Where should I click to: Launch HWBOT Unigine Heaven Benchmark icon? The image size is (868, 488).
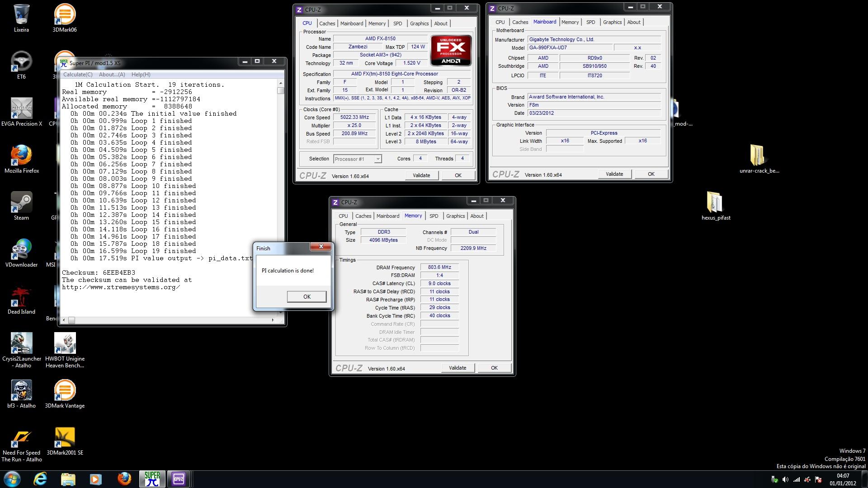(65, 350)
